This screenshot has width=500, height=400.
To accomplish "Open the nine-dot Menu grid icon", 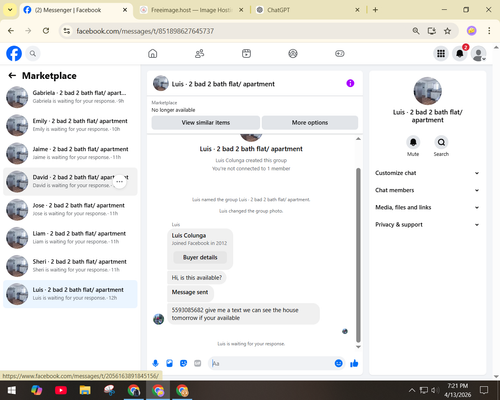I will [441, 53].
